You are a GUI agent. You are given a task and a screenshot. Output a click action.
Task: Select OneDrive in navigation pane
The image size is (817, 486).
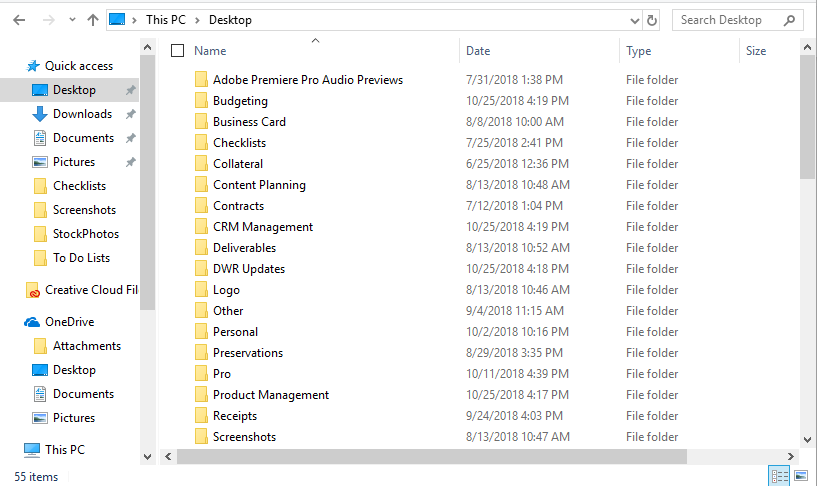69,321
